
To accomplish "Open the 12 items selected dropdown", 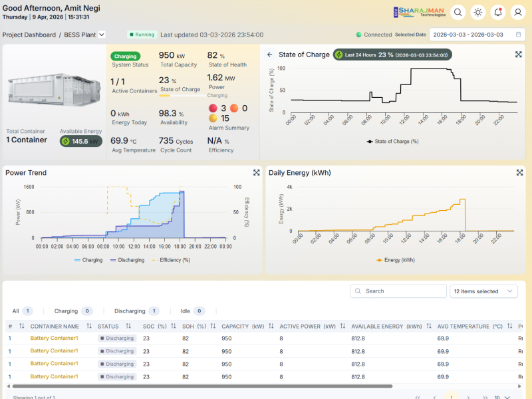I will [x=483, y=291].
